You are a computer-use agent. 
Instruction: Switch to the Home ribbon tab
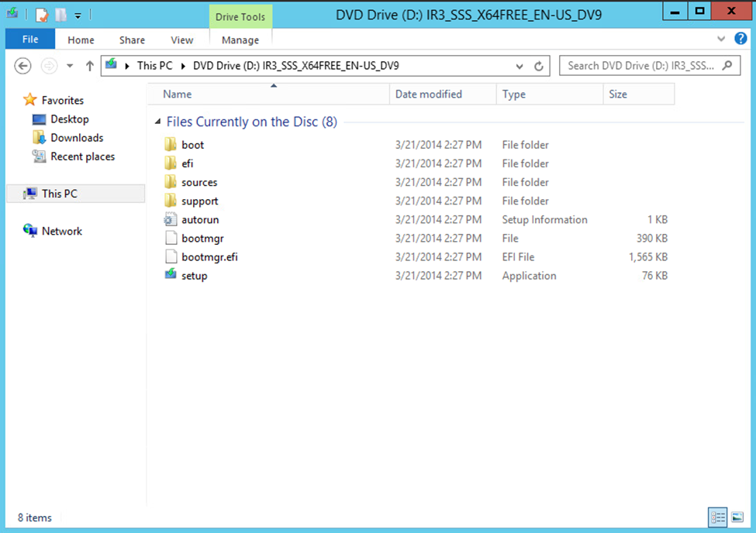pos(81,40)
